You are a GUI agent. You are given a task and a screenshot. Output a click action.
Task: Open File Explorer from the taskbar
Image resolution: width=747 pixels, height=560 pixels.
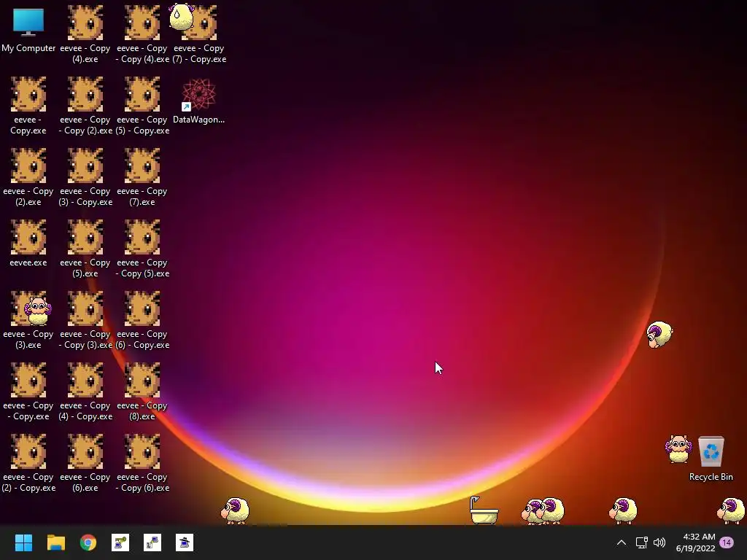coord(55,542)
